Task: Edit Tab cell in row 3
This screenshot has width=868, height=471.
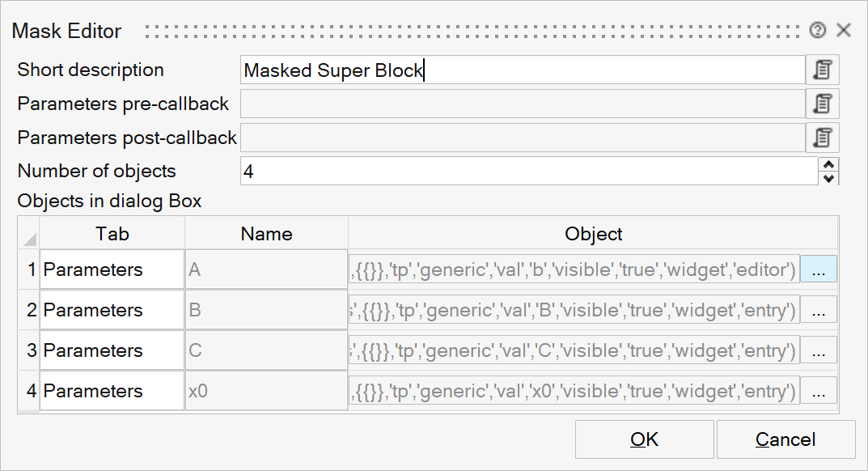Action: (112, 350)
